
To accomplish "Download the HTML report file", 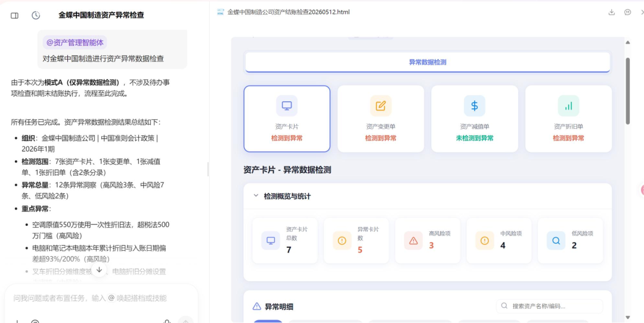I will (x=612, y=13).
